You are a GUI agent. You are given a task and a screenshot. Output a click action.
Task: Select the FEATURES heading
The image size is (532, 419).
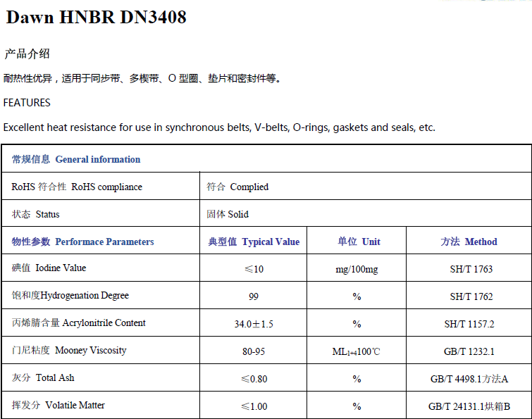[x=27, y=103]
